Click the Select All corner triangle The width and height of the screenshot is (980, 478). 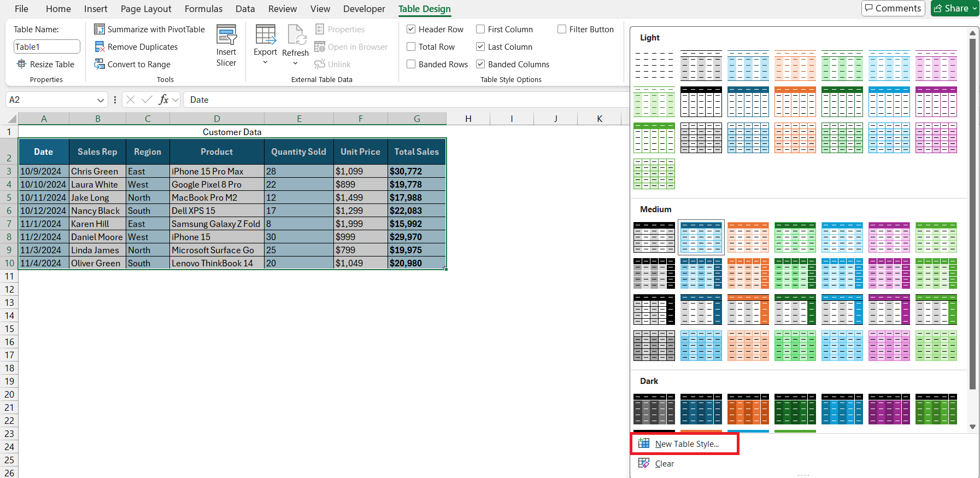(x=12, y=119)
